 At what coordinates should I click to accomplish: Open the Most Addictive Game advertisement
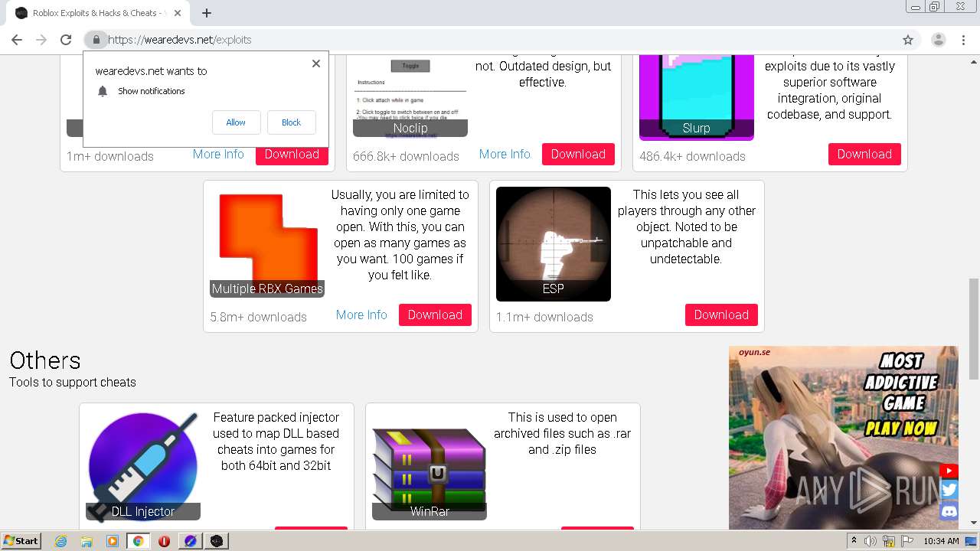click(843, 437)
